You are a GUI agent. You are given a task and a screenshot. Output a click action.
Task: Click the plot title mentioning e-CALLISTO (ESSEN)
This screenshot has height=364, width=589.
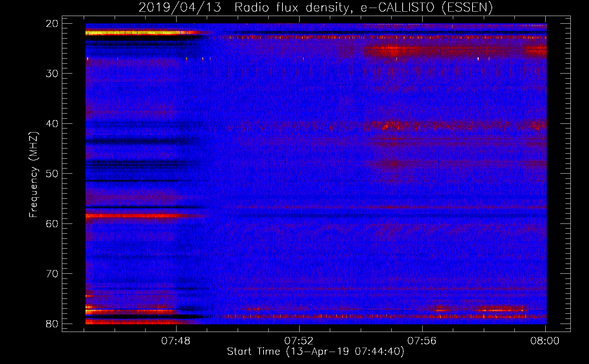tap(316, 7)
